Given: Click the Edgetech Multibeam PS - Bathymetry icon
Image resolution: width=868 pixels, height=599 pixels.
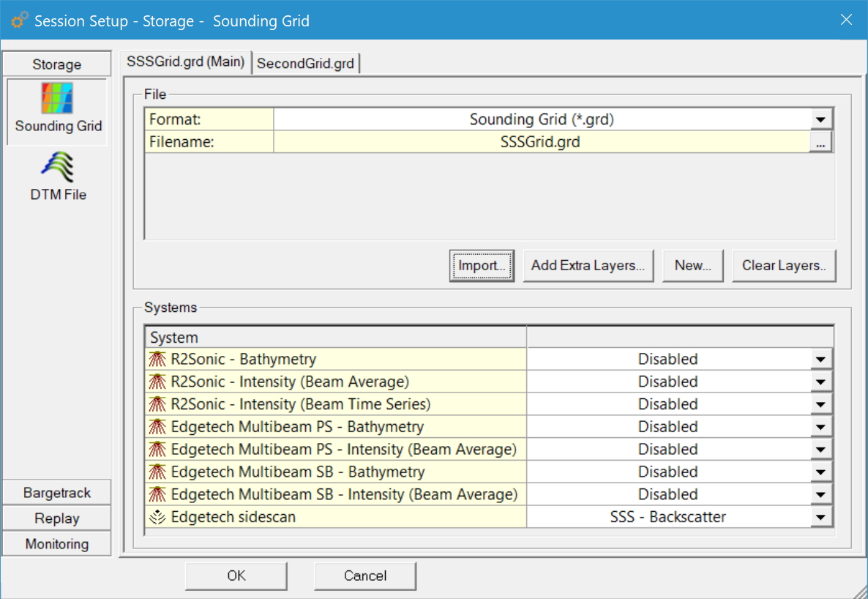Looking at the screenshot, I should pos(157,427).
